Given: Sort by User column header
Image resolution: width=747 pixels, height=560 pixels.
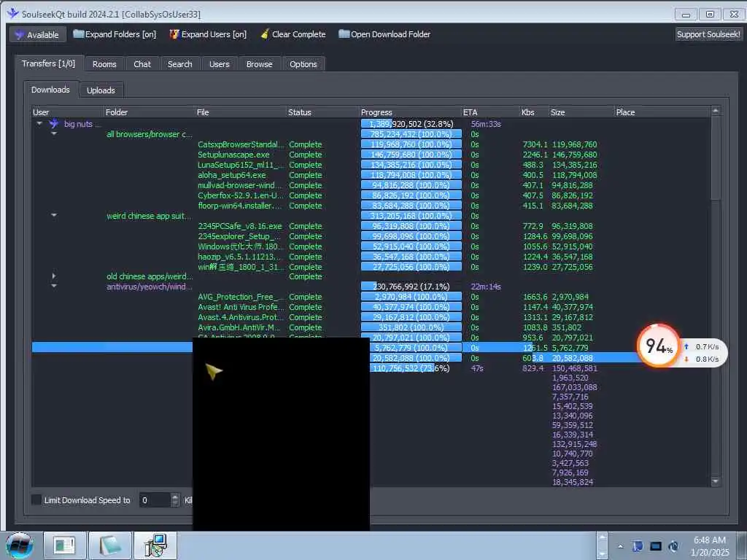Looking at the screenshot, I should pyautogui.click(x=68, y=112).
